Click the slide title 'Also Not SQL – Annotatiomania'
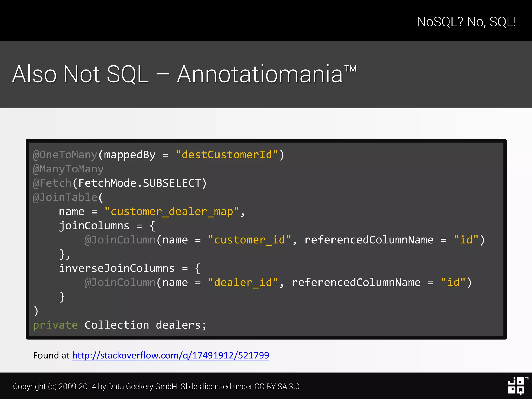Image resolution: width=532 pixels, height=399 pixels. 184,74
